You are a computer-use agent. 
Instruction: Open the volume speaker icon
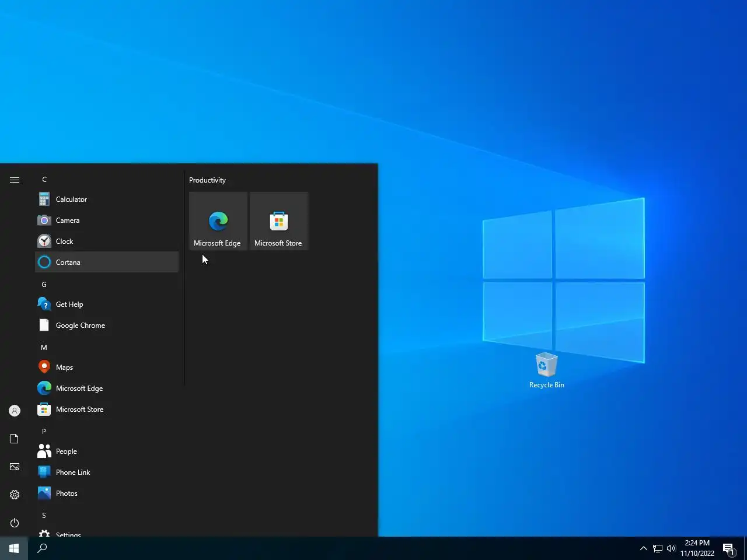point(671,548)
